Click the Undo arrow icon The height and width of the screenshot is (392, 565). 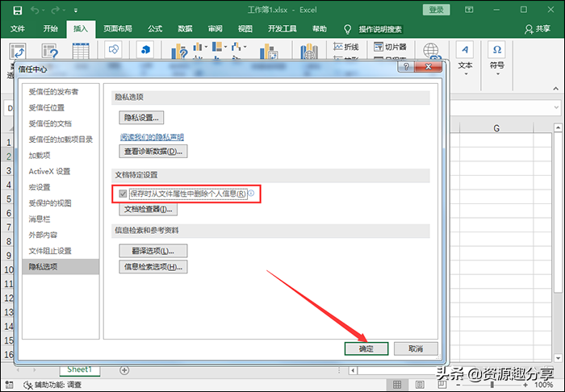coord(35,10)
